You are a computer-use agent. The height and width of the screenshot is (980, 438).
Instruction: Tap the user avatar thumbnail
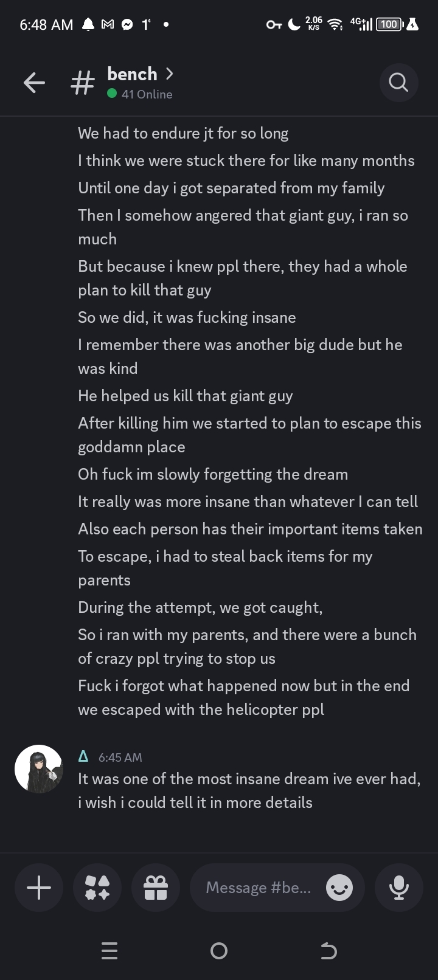pos(38,769)
